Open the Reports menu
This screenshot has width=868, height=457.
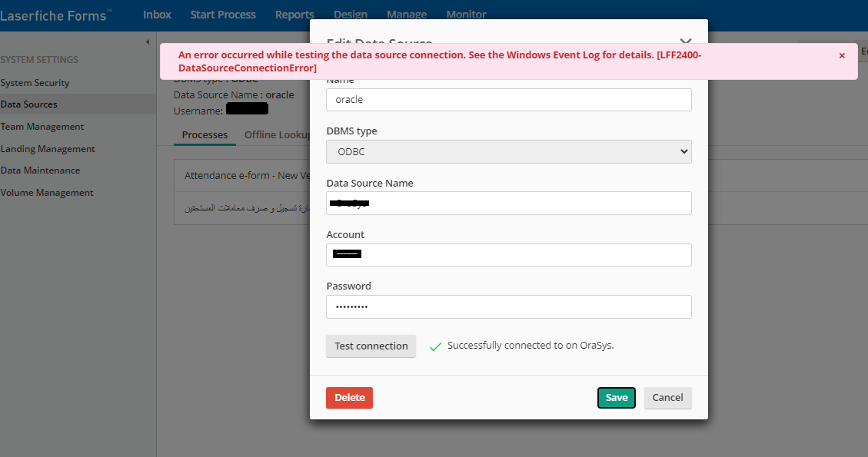click(x=294, y=15)
